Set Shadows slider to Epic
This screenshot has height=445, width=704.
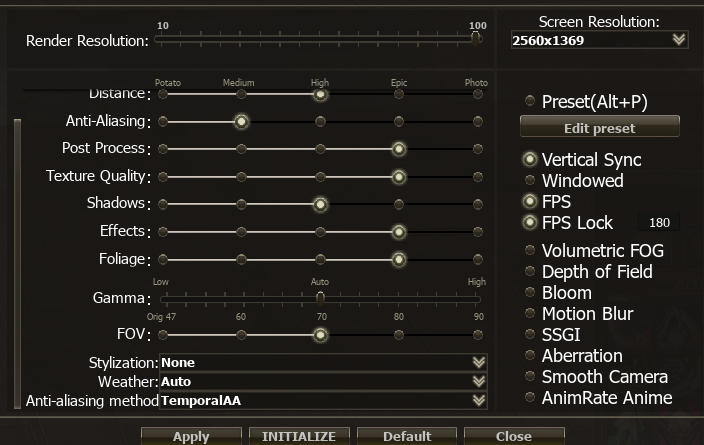coord(398,204)
